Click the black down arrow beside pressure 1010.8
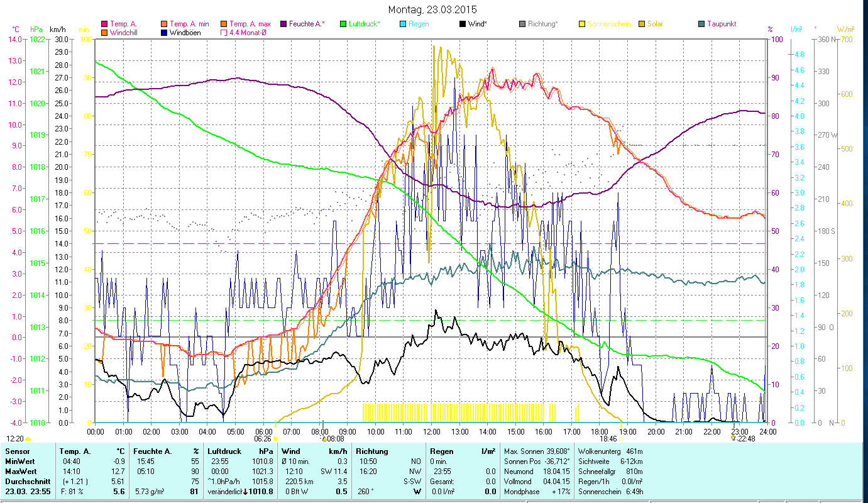The width and height of the screenshot is (868, 503). point(244,492)
